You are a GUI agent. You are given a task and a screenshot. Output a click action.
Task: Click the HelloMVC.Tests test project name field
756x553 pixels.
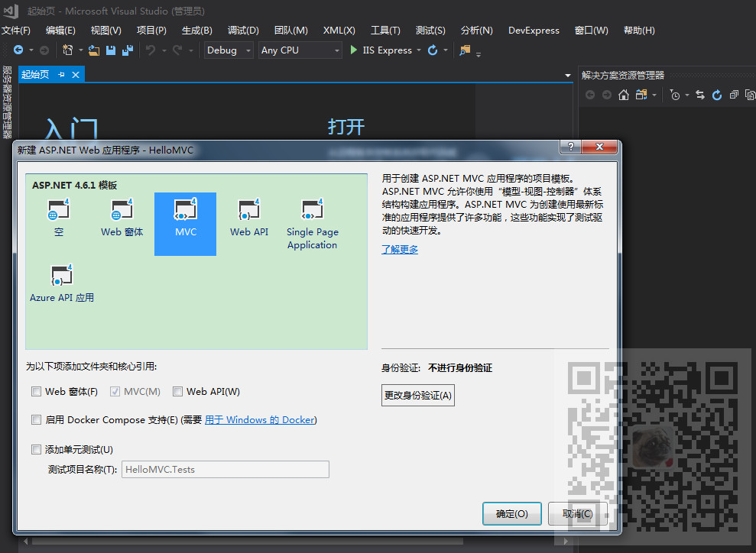tap(225, 469)
